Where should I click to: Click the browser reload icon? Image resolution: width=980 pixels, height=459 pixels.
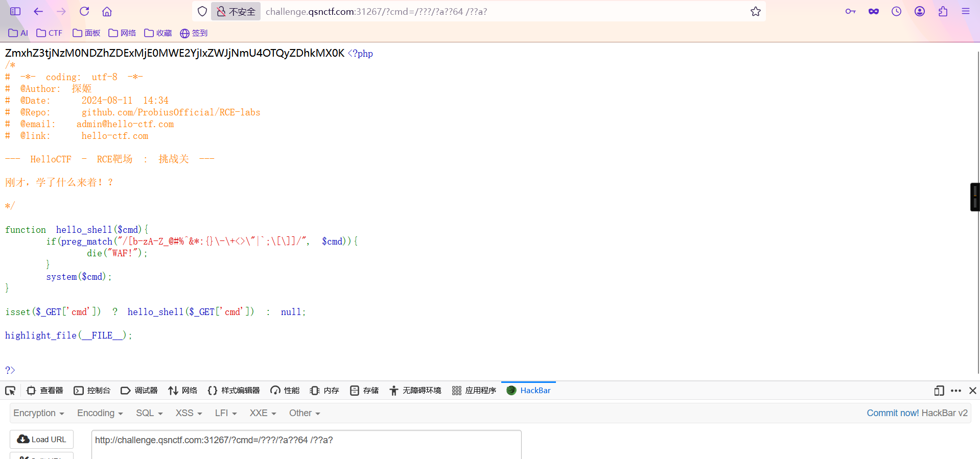click(84, 11)
